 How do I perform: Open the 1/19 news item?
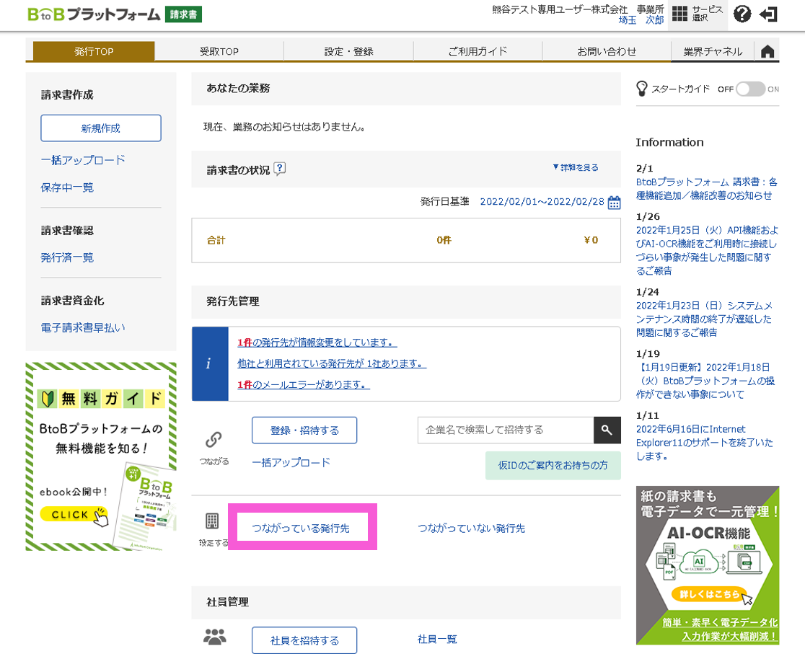tap(705, 381)
